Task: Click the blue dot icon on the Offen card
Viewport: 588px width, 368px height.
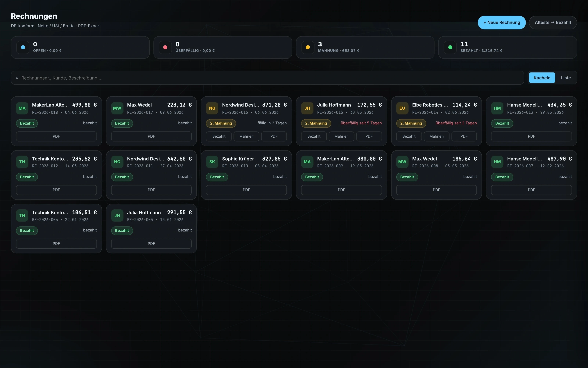Action: coord(23,47)
